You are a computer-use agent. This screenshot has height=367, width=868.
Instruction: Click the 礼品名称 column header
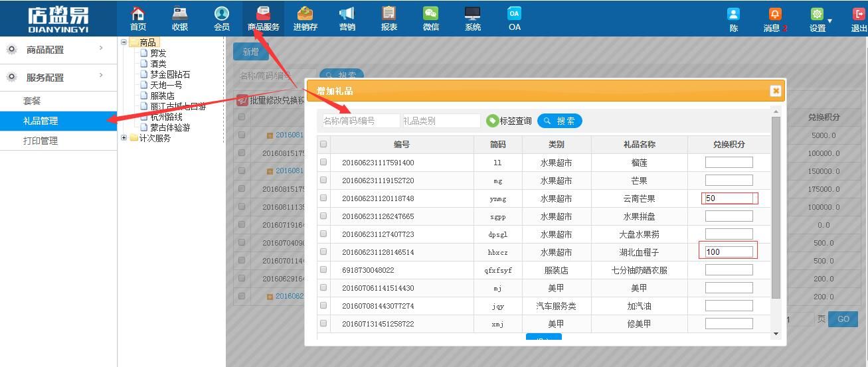(639, 144)
